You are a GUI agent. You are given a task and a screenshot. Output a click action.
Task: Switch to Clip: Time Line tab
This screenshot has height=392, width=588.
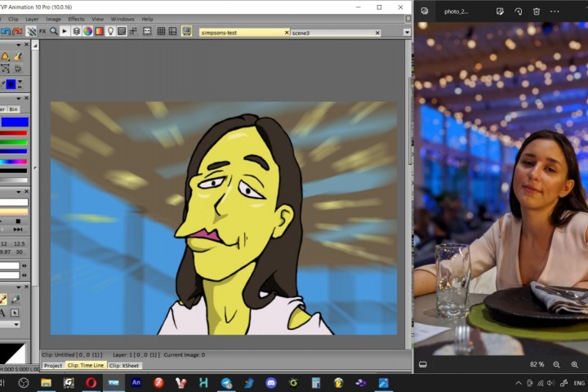86,365
